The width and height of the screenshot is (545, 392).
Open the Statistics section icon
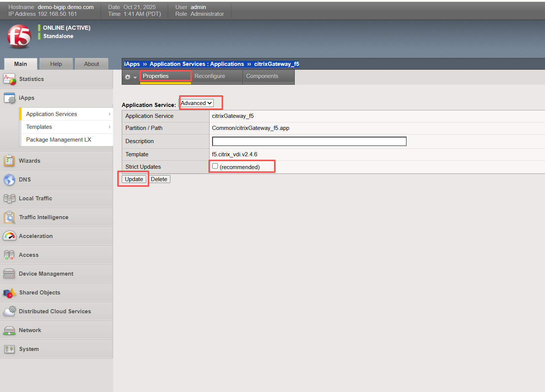(x=9, y=79)
